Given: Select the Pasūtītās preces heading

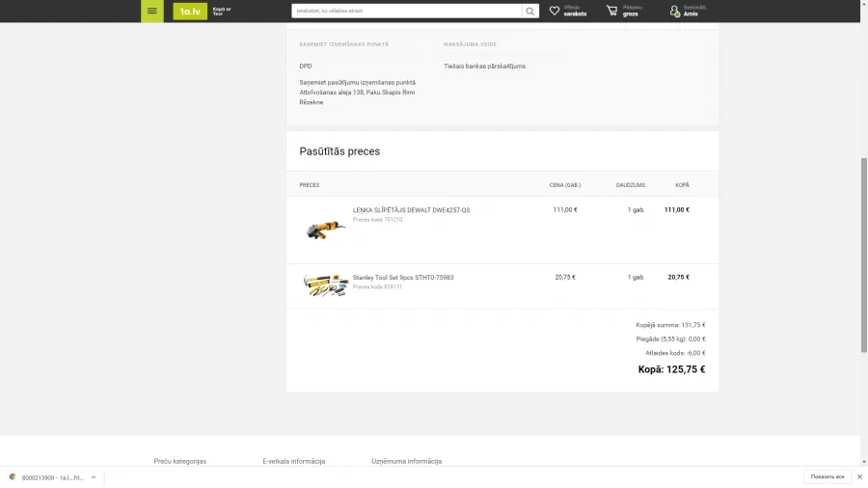Looking at the screenshot, I should coord(339,151).
